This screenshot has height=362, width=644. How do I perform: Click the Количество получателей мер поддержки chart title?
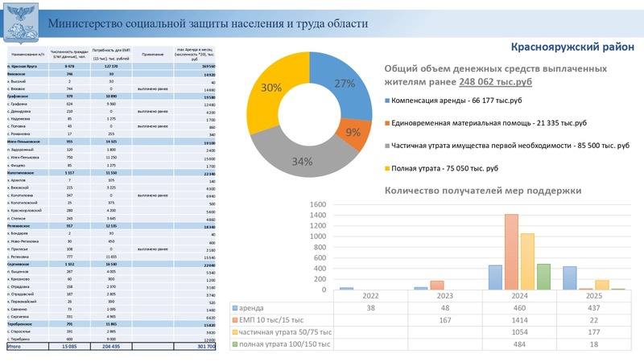pos(483,191)
